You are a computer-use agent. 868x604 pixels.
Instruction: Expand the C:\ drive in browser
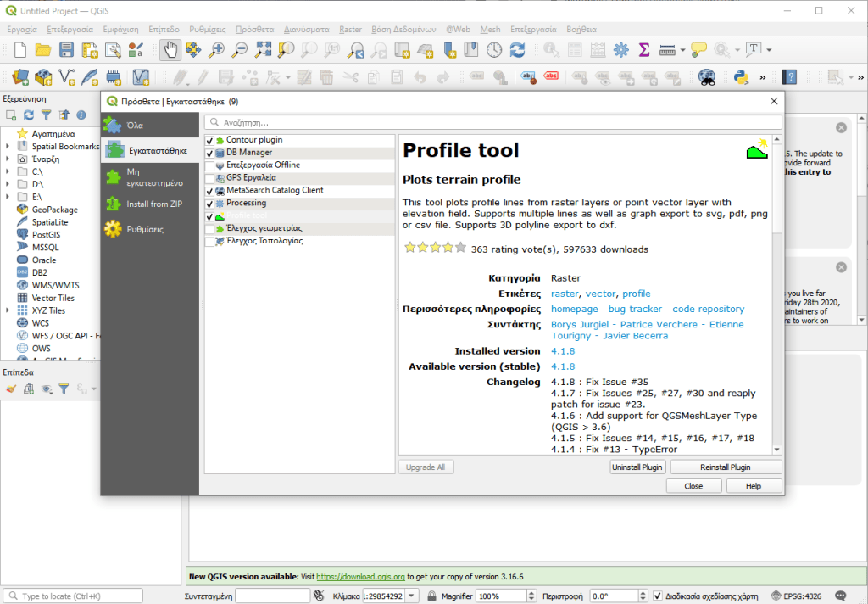[8, 171]
